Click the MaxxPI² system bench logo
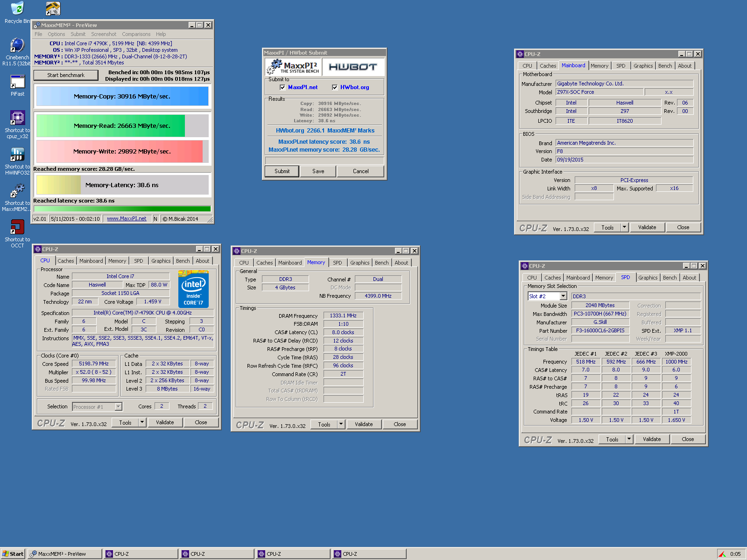Viewport: 747px width, 560px height. point(293,67)
